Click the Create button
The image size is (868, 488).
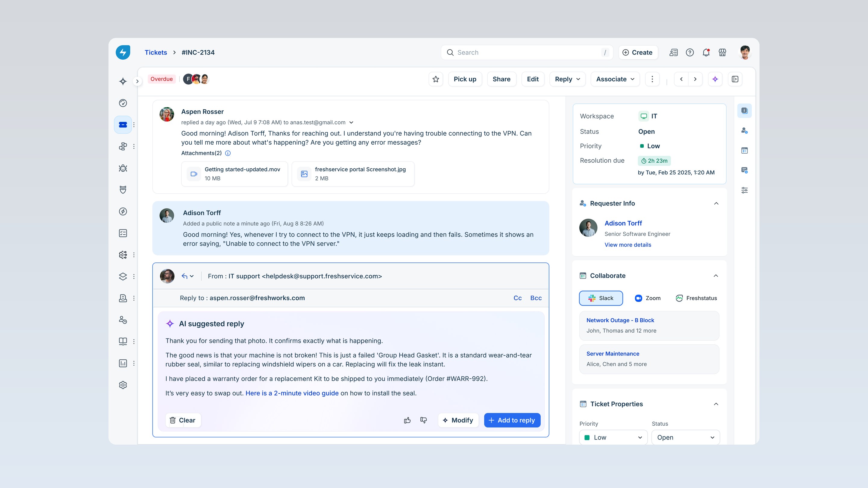point(638,52)
